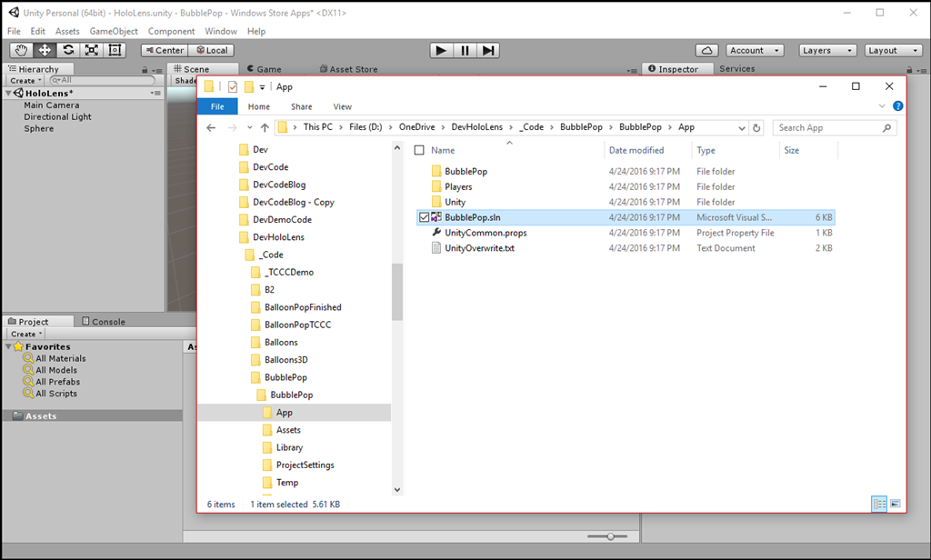The height and width of the screenshot is (560, 931).
Task: Click the Explorer Properties quick-access icon
Action: [x=232, y=86]
